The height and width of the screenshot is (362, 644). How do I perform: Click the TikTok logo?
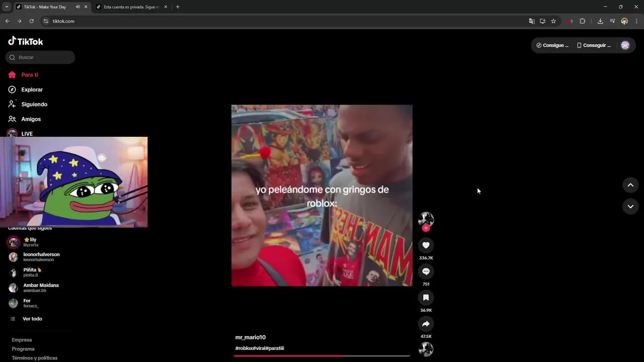26,41
